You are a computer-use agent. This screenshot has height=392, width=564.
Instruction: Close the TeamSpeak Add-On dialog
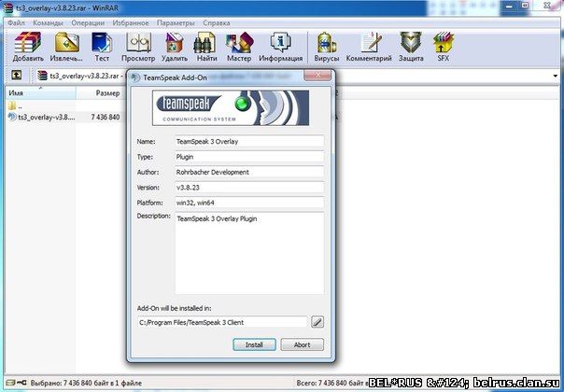point(317,76)
